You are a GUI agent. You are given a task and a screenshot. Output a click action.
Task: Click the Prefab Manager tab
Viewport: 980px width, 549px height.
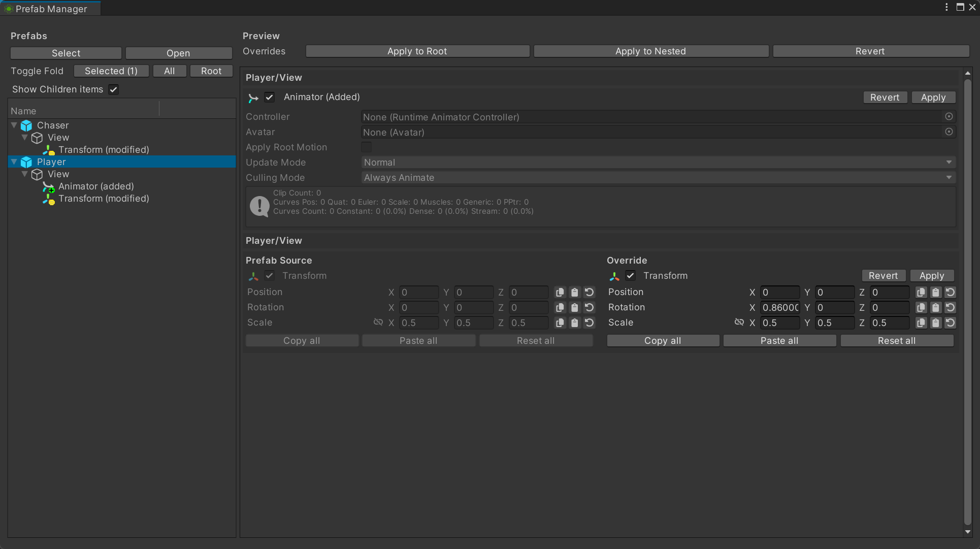coord(51,9)
